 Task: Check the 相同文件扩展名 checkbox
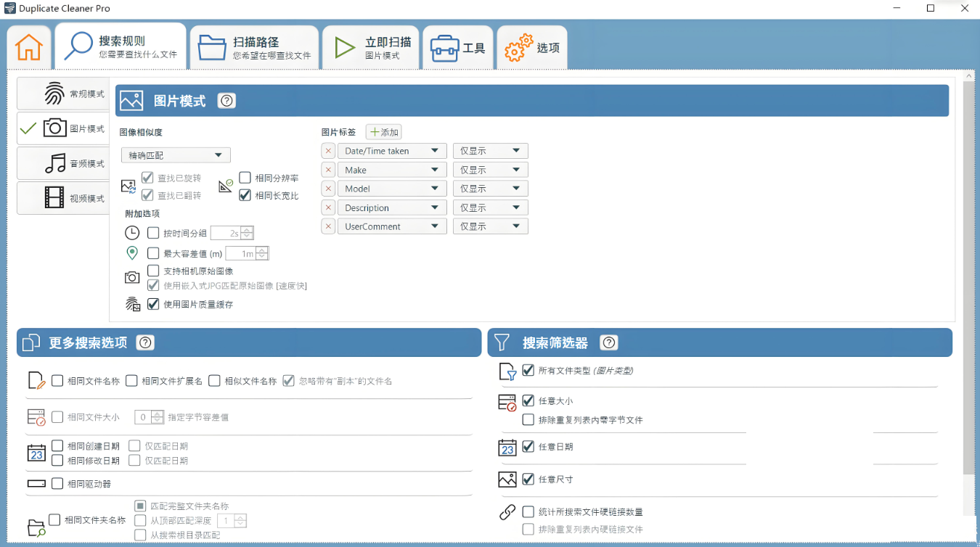click(131, 381)
